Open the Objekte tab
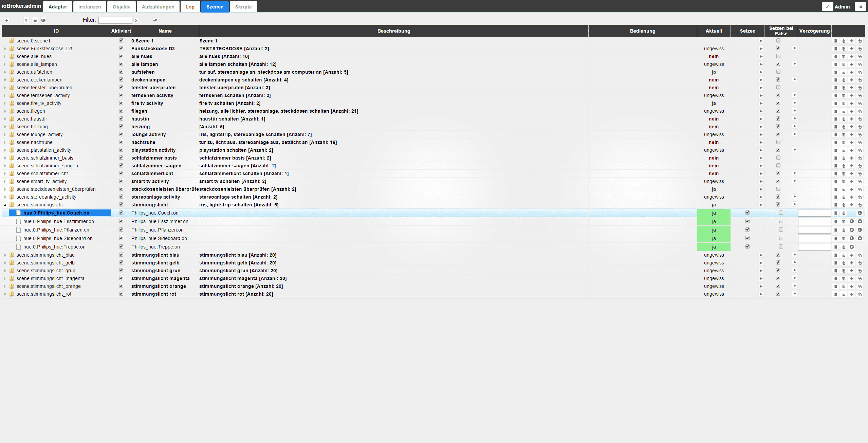Viewport: 868px width, 443px height. 122,7
